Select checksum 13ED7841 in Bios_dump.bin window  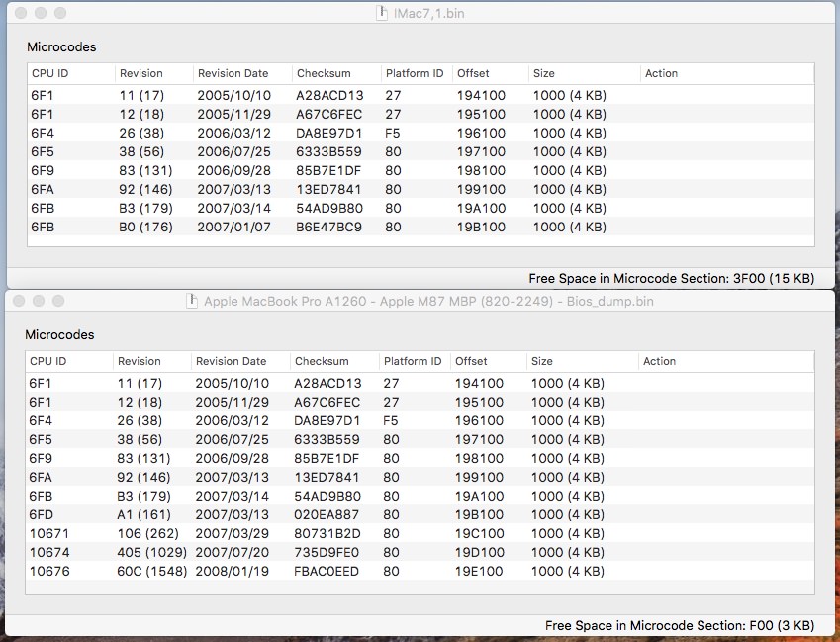pyautogui.click(x=327, y=477)
